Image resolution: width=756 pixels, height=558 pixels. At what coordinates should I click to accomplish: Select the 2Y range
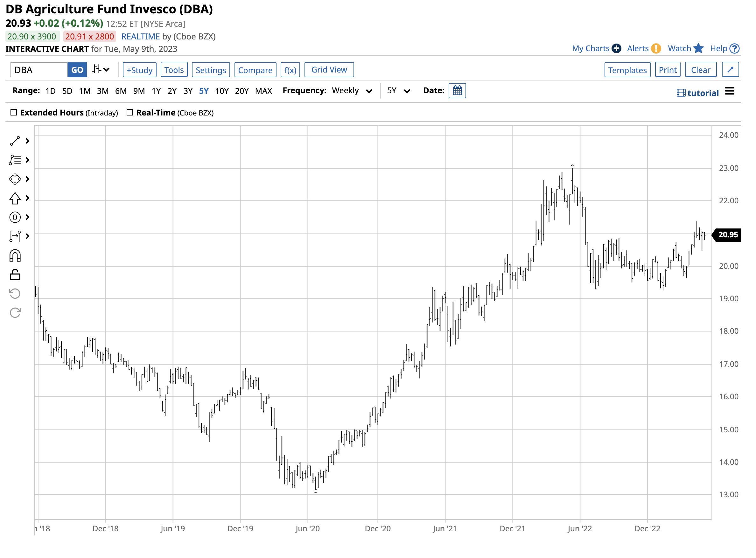(172, 91)
